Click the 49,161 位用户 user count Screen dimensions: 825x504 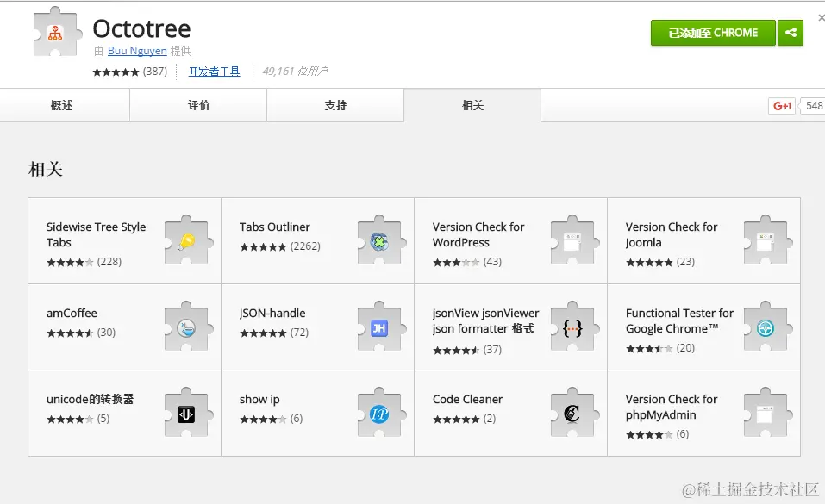(x=295, y=71)
